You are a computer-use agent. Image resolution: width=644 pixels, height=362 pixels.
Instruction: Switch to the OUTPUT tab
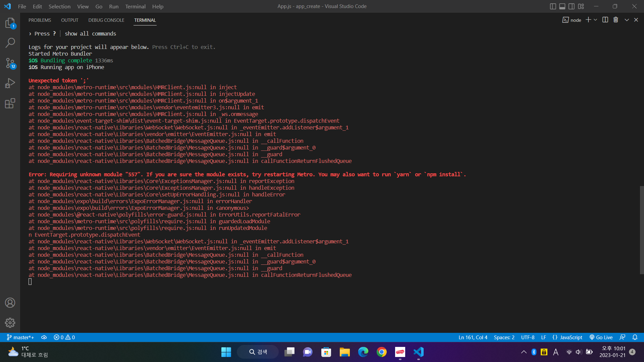point(70,20)
